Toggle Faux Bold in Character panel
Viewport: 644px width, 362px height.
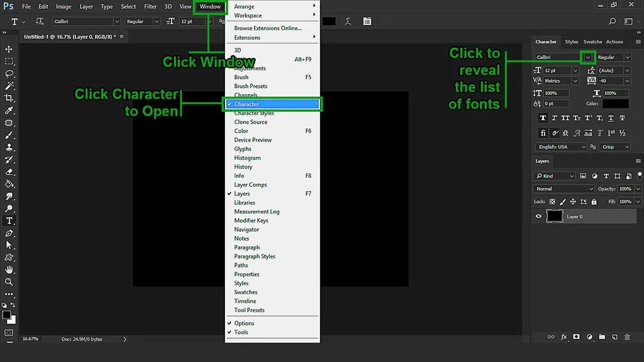click(x=543, y=118)
